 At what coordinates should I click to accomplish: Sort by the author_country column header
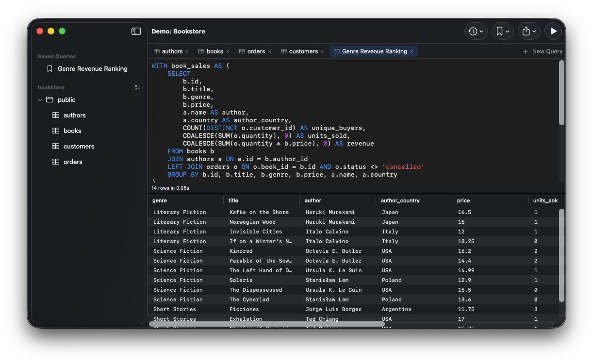(x=414, y=200)
